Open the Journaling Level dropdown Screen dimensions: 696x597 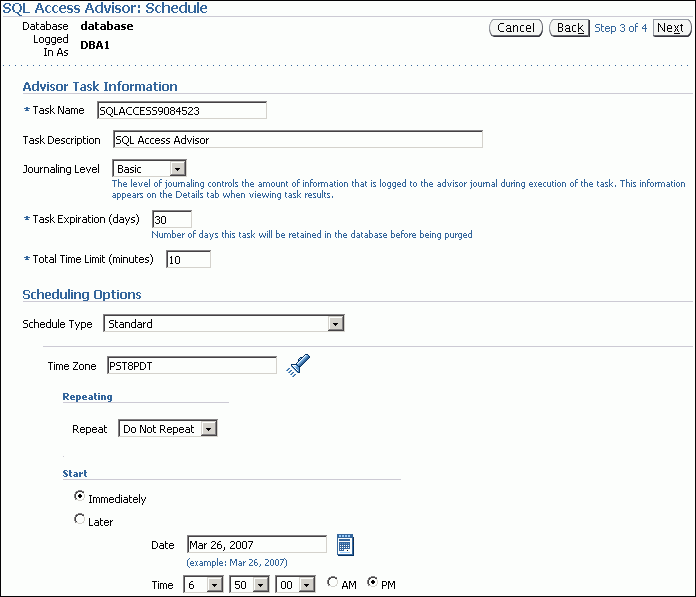149,169
